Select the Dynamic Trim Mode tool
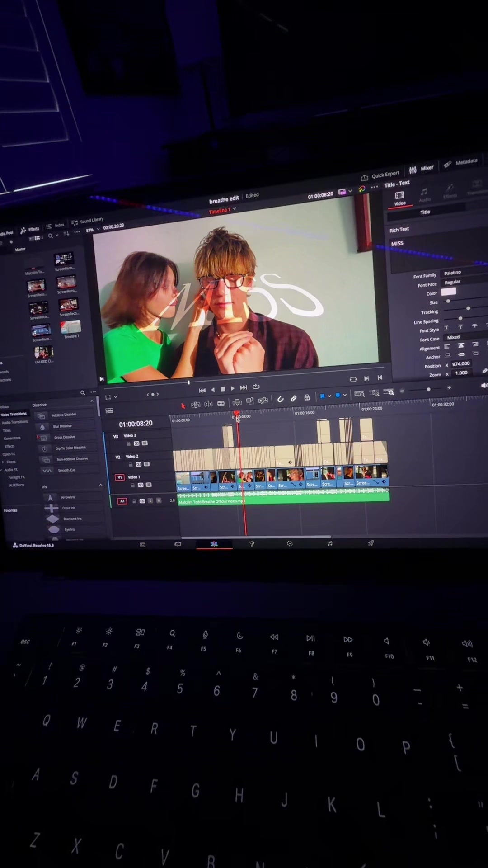This screenshot has height=868, width=488. click(x=208, y=404)
